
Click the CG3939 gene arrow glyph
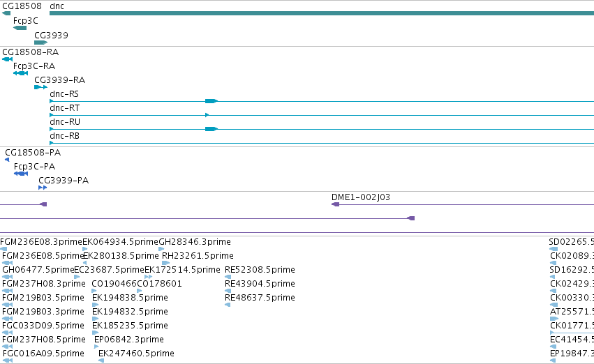click(x=40, y=43)
